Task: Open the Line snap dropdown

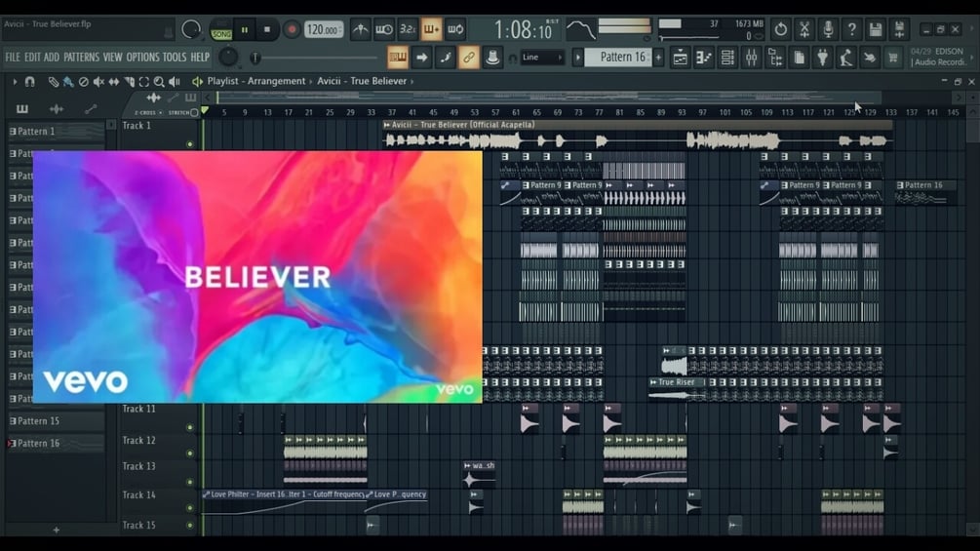Action: (542, 58)
